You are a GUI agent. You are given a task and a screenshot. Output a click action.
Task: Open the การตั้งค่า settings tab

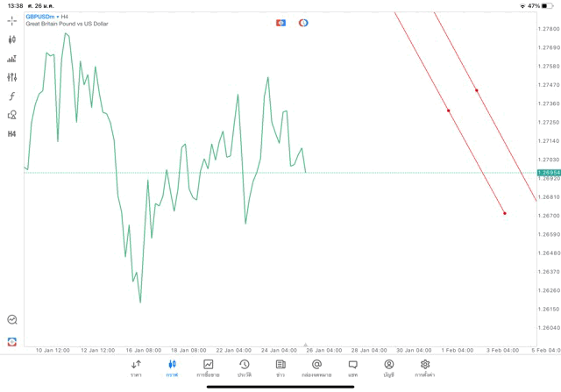click(x=425, y=367)
